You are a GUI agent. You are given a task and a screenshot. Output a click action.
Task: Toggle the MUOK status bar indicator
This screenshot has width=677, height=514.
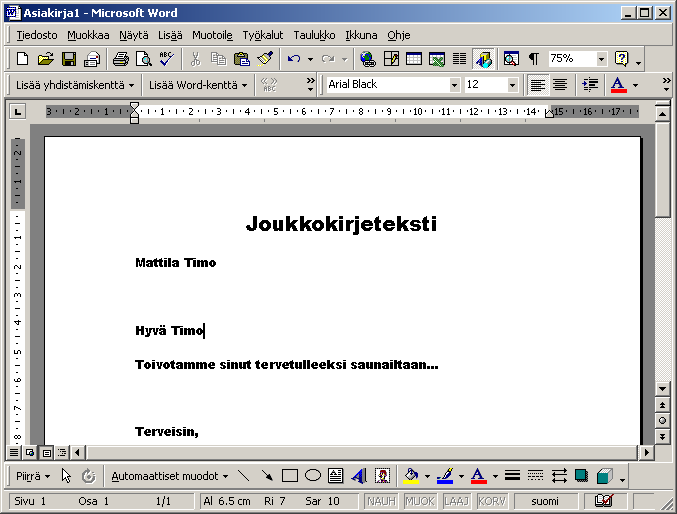coord(420,501)
